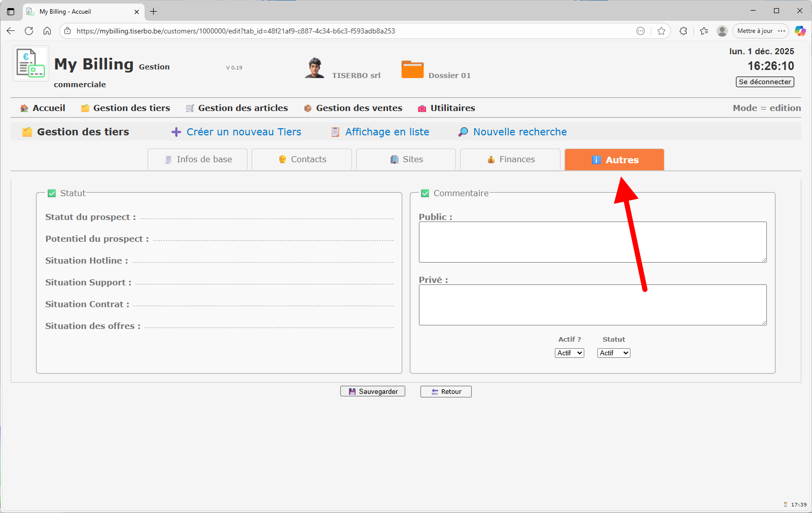Toggle the Commentaire section checkbox
812x513 pixels.
425,193
